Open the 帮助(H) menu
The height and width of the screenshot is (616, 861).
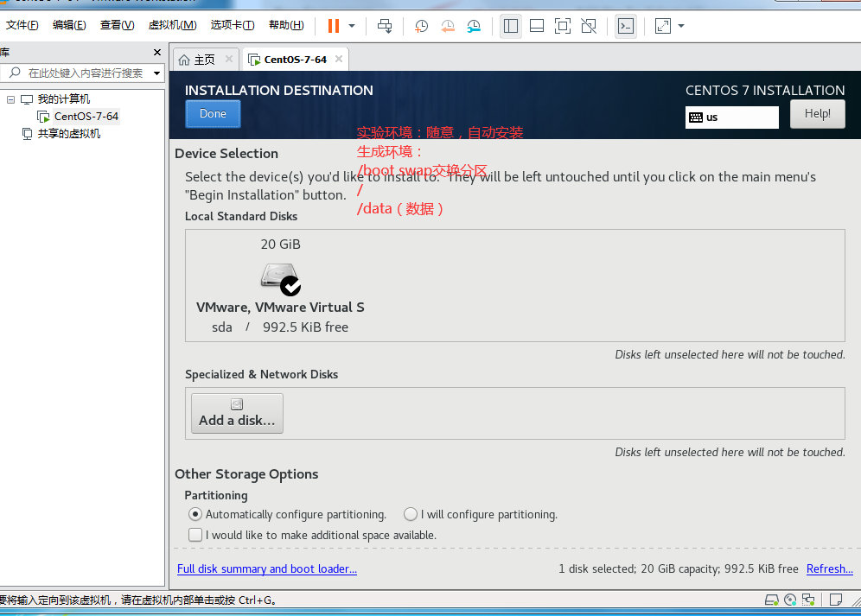[286, 25]
